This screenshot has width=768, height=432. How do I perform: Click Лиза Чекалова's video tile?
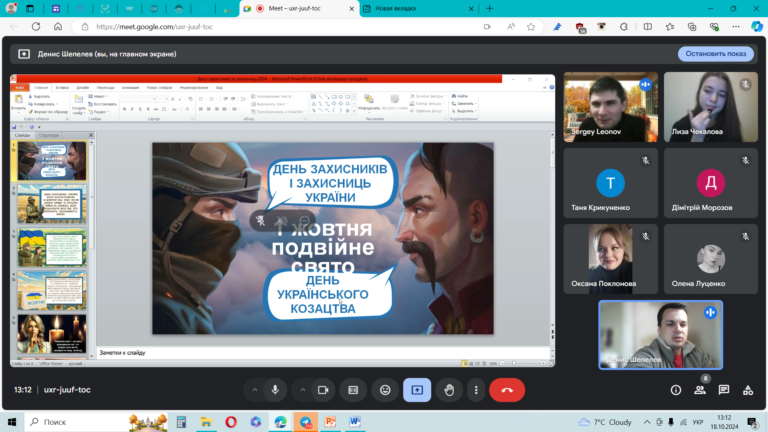click(x=711, y=107)
